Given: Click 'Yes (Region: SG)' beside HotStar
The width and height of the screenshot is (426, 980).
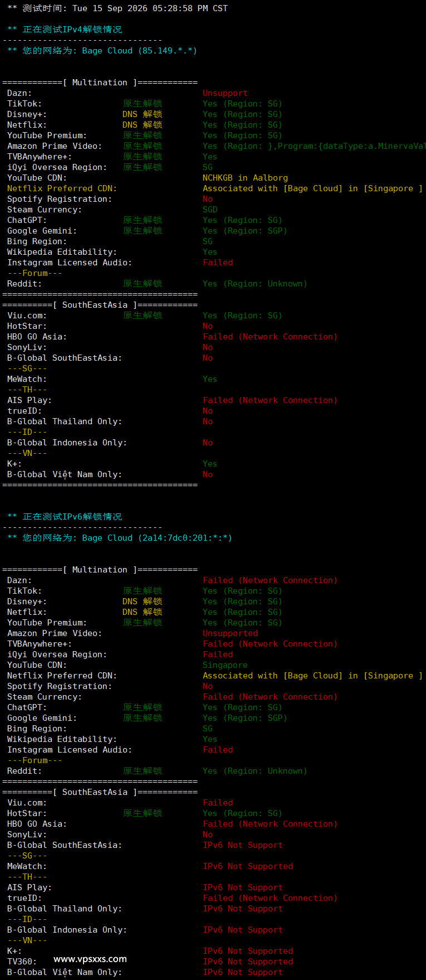Looking at the screenshot, I should [x=242, y=813].
